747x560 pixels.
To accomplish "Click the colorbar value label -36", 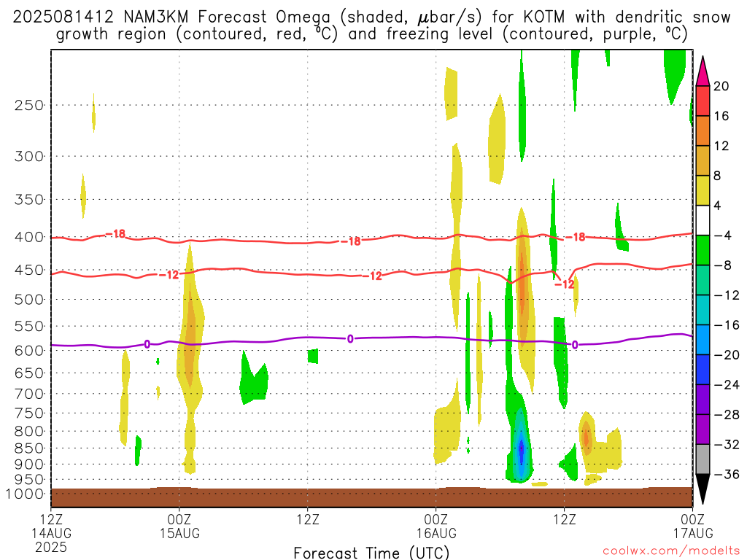I will 727,474.
